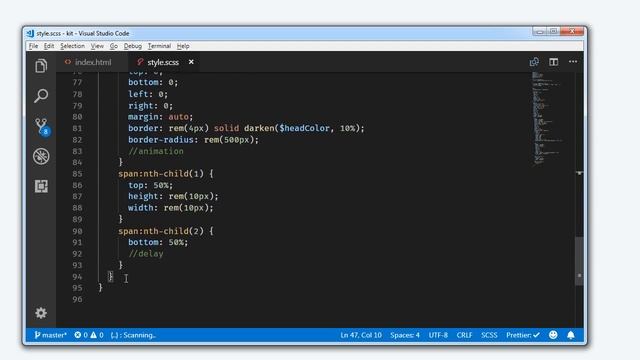Click the top: 50%; line
The width and height of the screenshot is (640, 360).
151,185
